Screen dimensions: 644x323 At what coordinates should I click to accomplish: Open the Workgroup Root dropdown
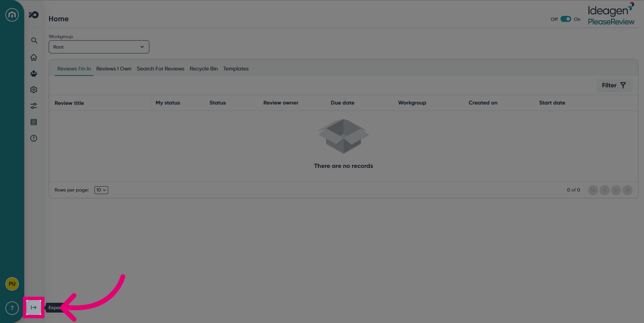(x=99, y=47)
